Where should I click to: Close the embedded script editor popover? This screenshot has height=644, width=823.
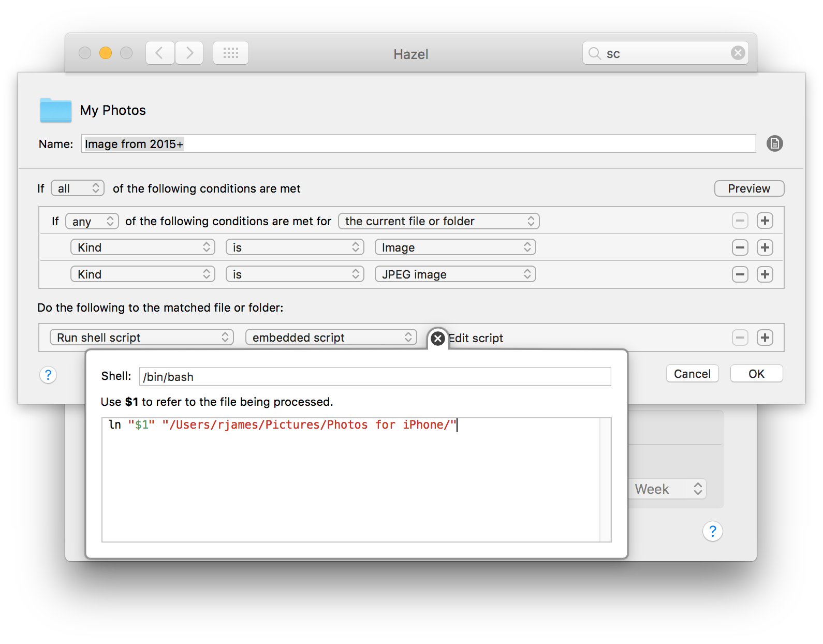[x=438, y=339]
